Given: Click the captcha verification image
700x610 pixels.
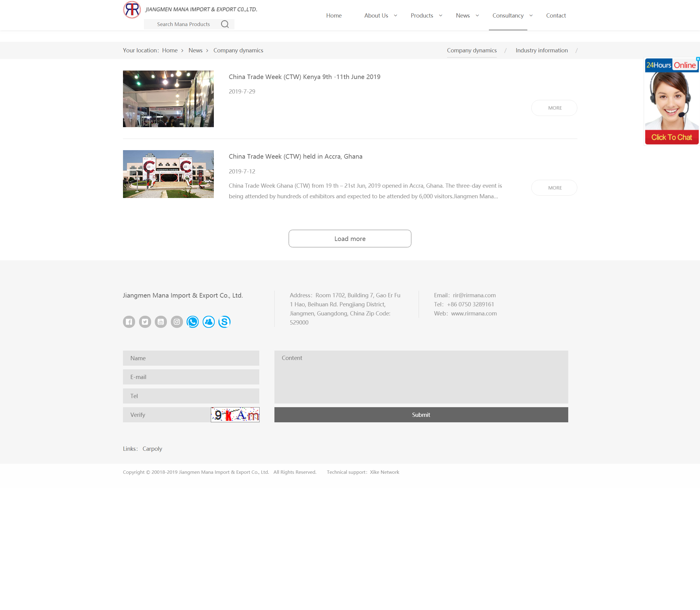Looking at the screenshot, I should (235, 415).
